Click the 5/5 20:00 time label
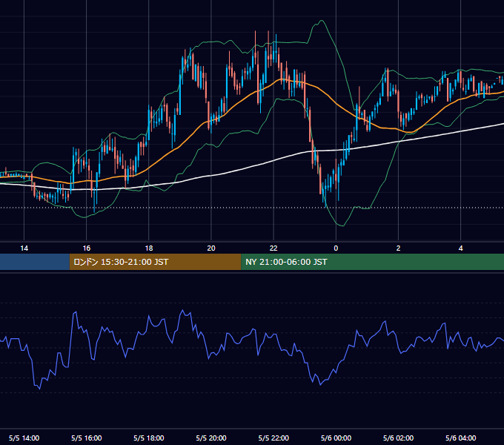This screenshot has height=445, width=504. point(211,438)
